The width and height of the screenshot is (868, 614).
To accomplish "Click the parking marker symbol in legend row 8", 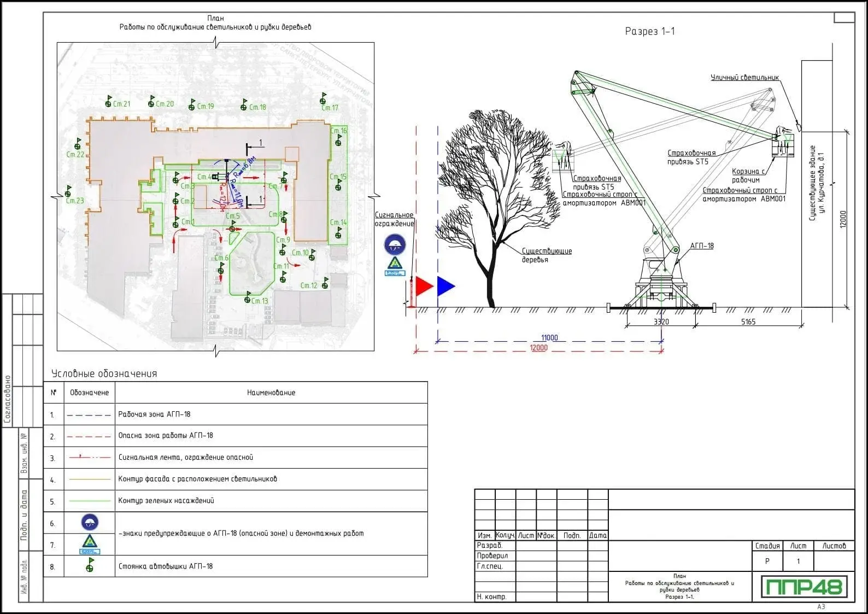I will click(90, 565).
